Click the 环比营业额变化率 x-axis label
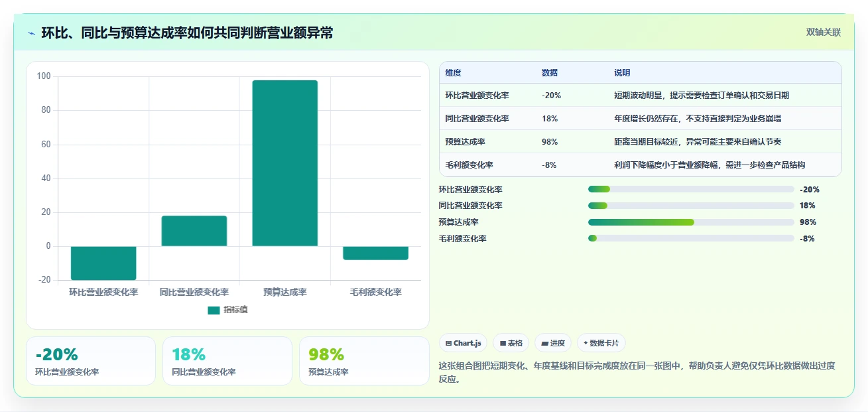This screenshot has height=412, width=868. [x=103, y=292]
